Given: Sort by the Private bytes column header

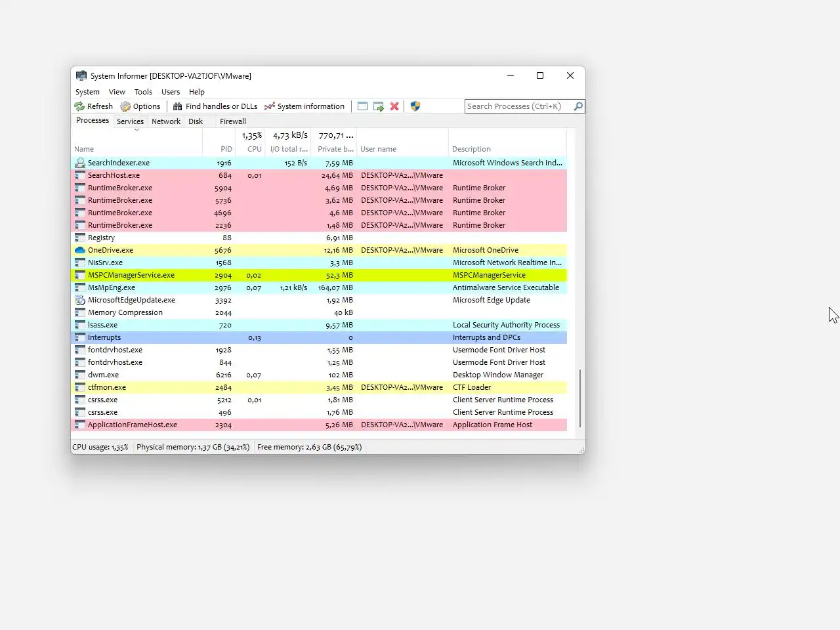Looking at the screenshot, I should [x=334, y=142].
